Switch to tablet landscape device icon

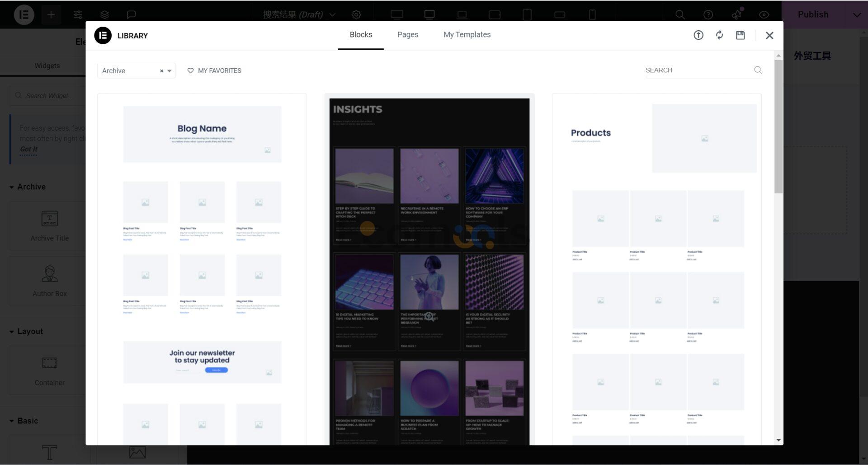coord(495,14)
